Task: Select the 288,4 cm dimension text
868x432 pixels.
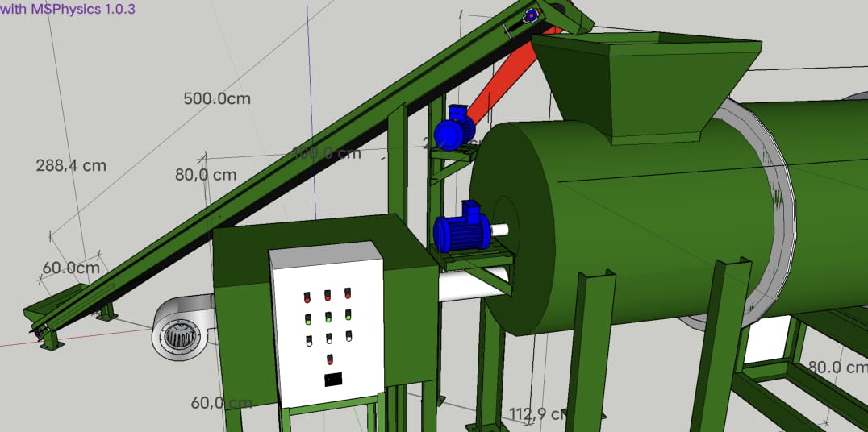Action: coord(71,165)
